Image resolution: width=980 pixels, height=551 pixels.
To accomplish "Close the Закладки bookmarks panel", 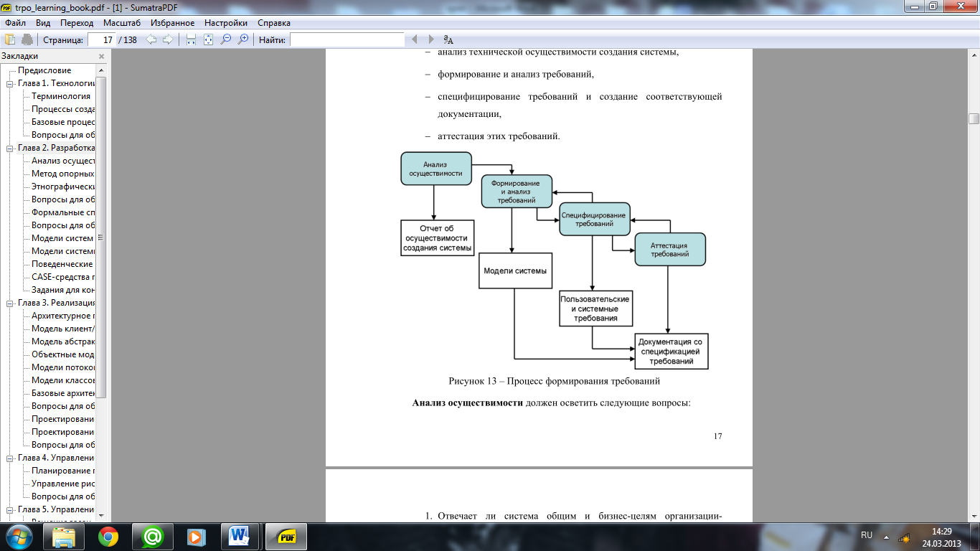I will [101, 56].
